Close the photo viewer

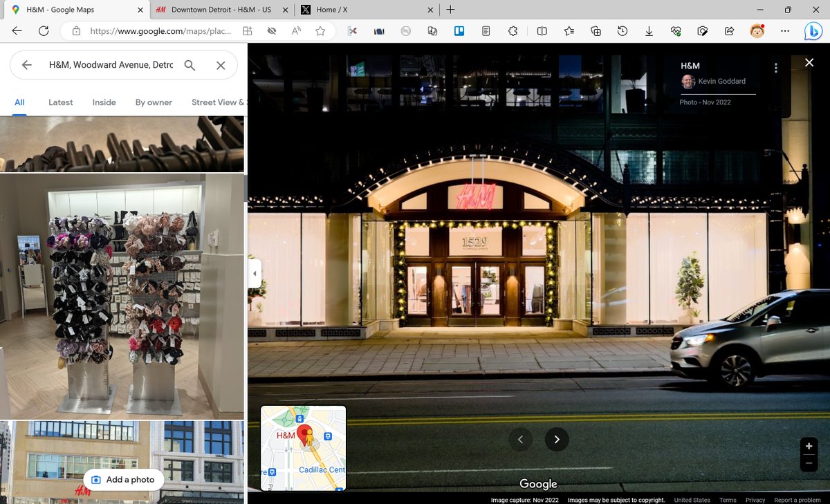point(809,63)
